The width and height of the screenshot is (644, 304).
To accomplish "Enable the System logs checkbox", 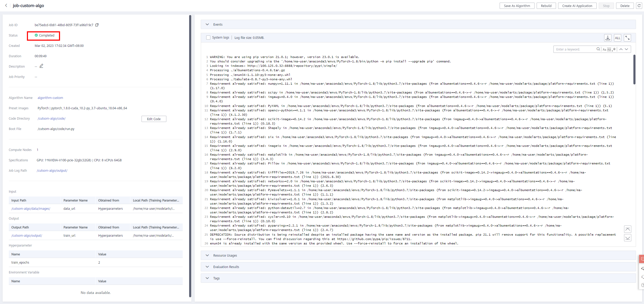I will pyautogui.click(x=208, y=38).
